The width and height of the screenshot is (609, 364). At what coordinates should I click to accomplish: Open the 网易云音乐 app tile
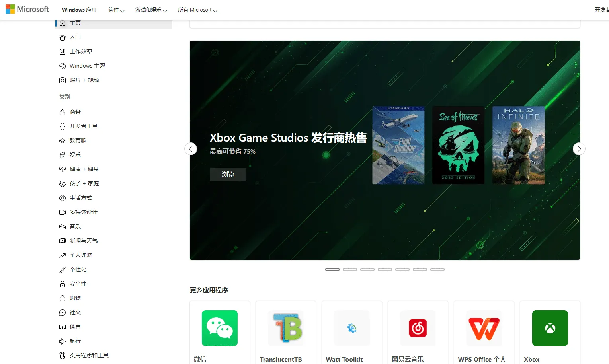418,333
